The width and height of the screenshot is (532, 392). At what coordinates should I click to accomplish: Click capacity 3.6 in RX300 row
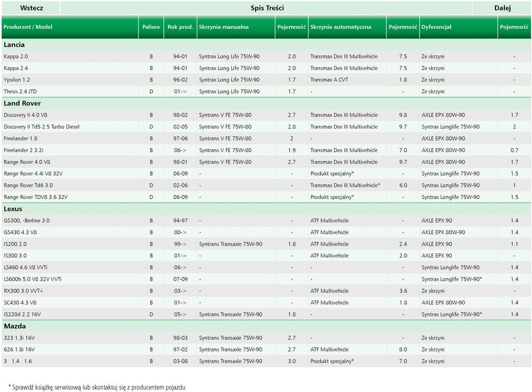tap(403, 291)
